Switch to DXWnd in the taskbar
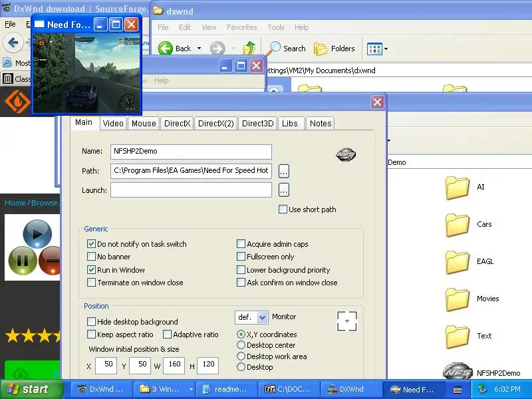The image size is (532, 399). [x=350, y=390]
